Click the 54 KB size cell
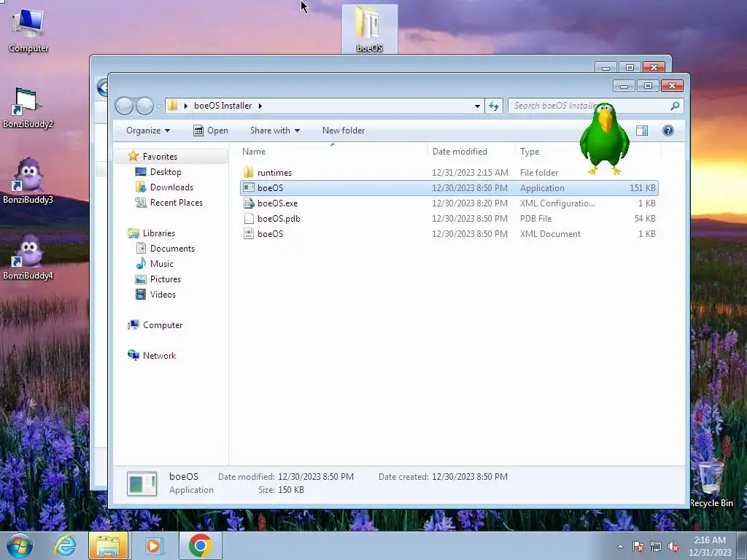The image size is (747, 560). click(x=645, y=219)
